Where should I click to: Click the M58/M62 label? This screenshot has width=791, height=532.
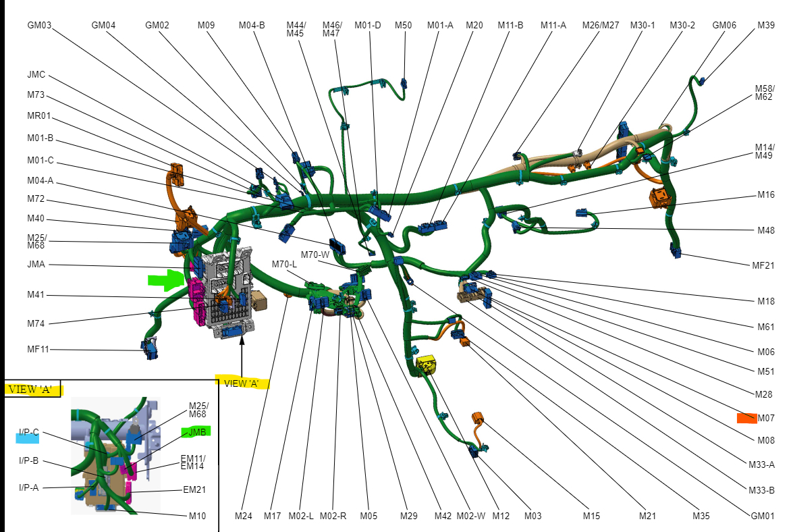click(764, 93)
